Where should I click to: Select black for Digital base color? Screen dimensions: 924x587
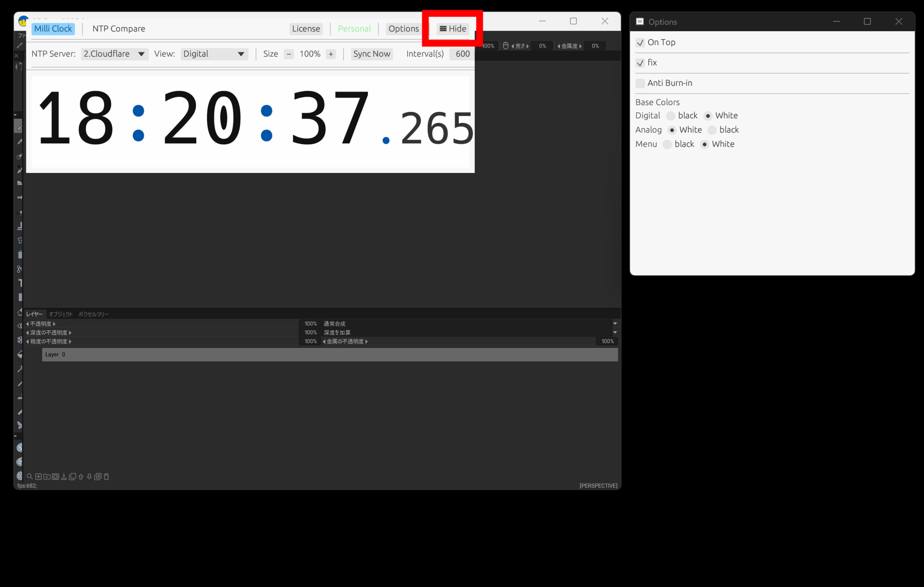pyautogui.click(x=670, y=116)
